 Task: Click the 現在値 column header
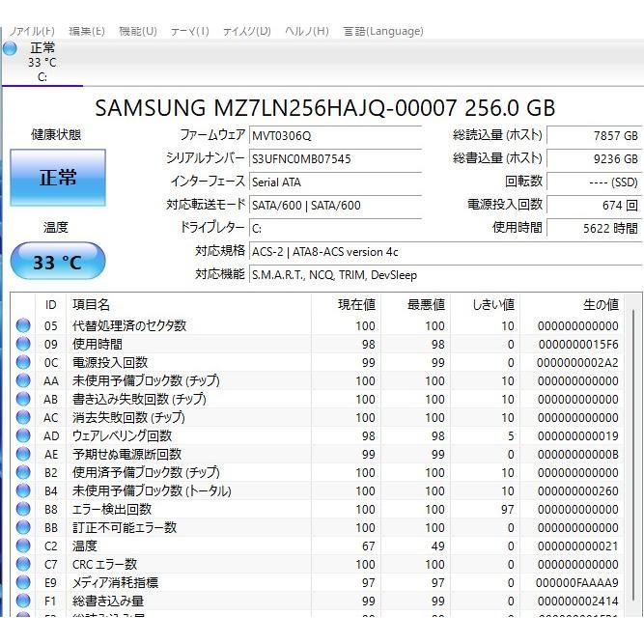pyautogui.click(x=347, y=305)
